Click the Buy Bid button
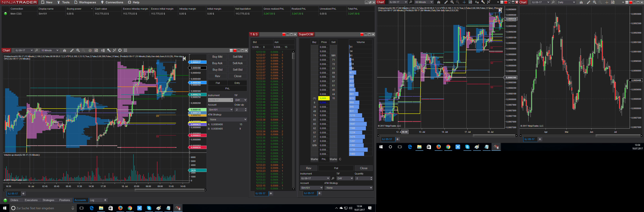Image resolution: width=644 pixels, height=212 pixels. tap(217, 70)
